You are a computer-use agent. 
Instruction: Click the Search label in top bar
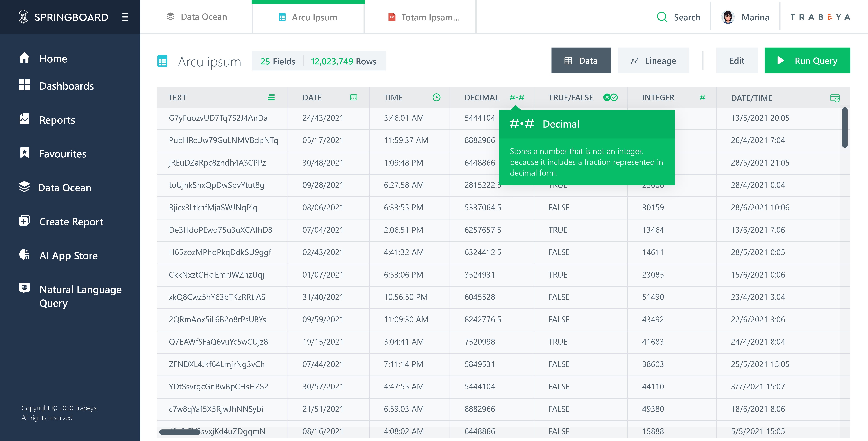point(687,17)
